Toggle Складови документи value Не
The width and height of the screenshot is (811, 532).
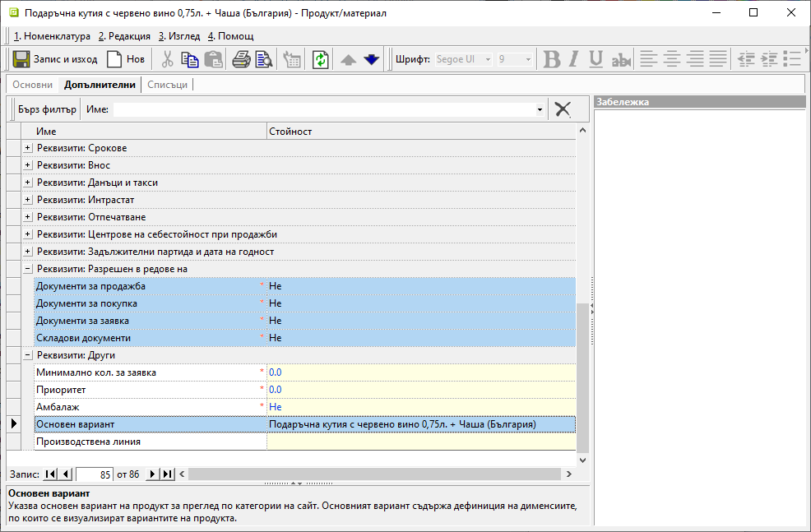coord(276,338)
